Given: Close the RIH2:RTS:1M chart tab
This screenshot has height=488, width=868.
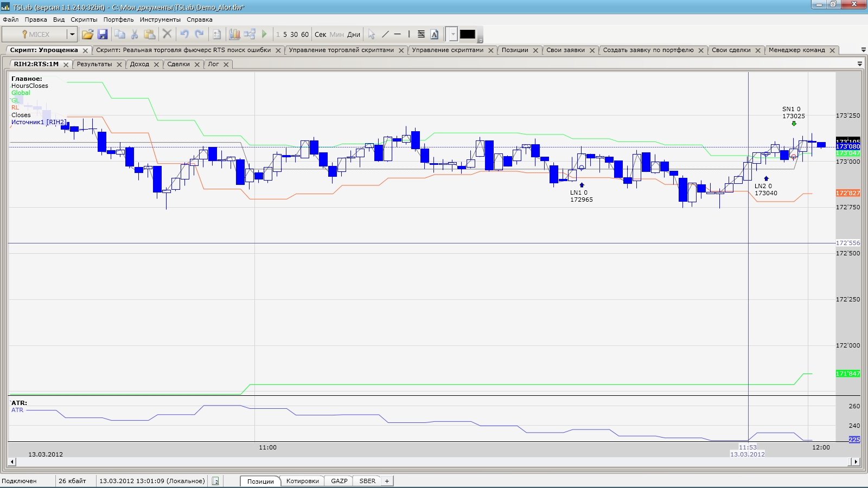Looking at the screenshot, I should click(66, 65).
